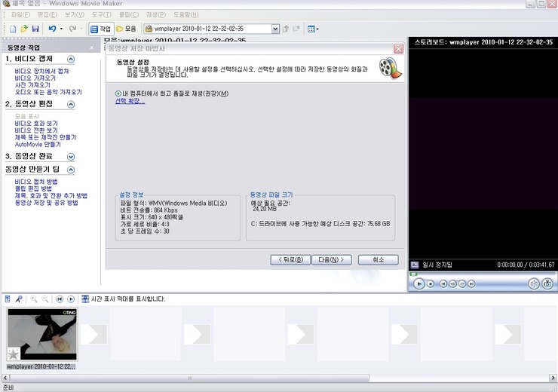Image resolution: width=558 pixels, height=392 pixels.
Task: Click the Stop button in preview monitor
Action: 431,284
